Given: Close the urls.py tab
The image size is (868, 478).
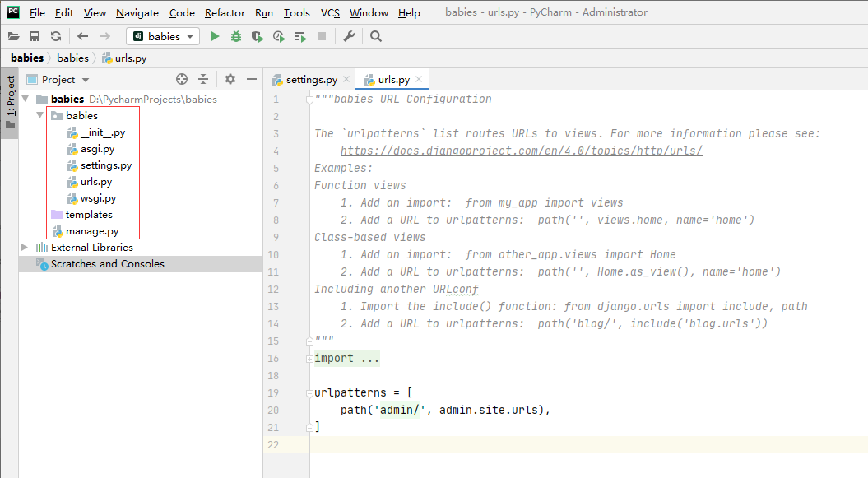Looking at the screenshot, I should point(419,79).
